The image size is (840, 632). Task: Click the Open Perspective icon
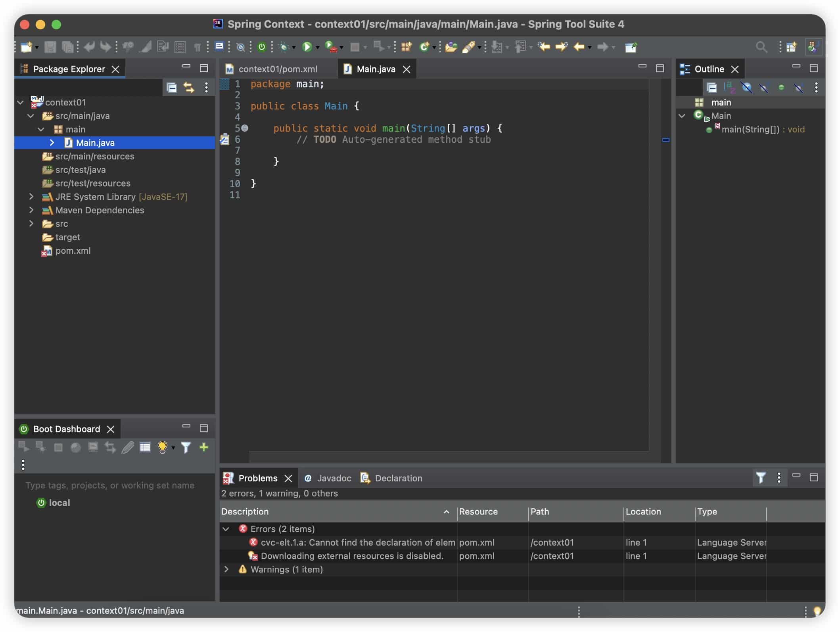point(792,47)
